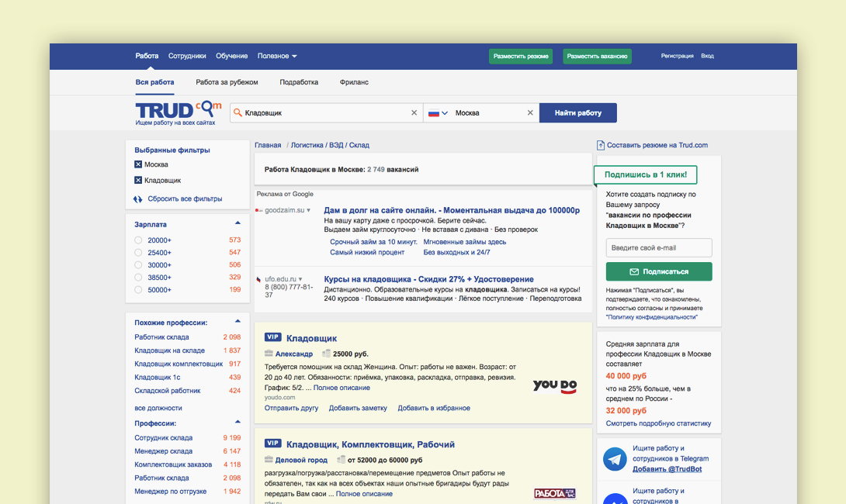Open the Политику конфиденциальности link

coord(652,317)
